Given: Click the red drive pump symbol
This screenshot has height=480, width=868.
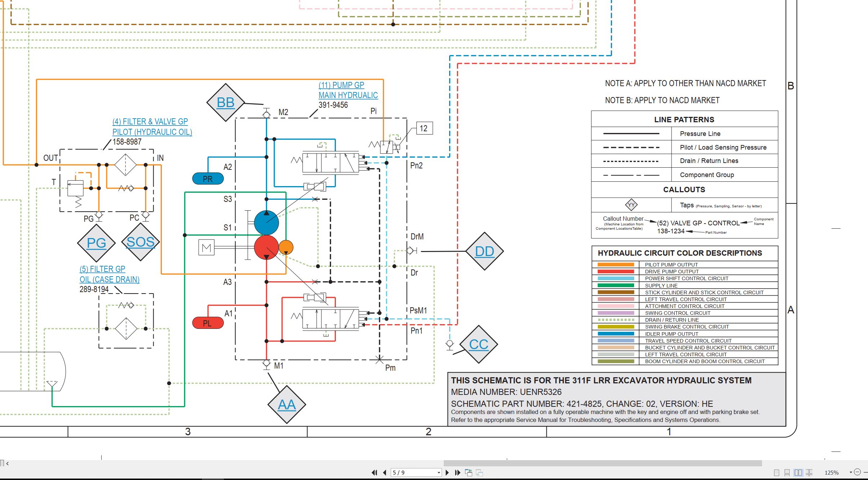Looking at the screenshot, I should (266, 247).
